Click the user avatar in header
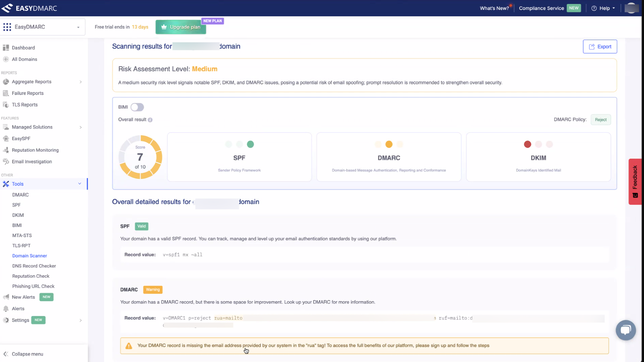This screenshot has height=362, width=644. tap(631, 8)
